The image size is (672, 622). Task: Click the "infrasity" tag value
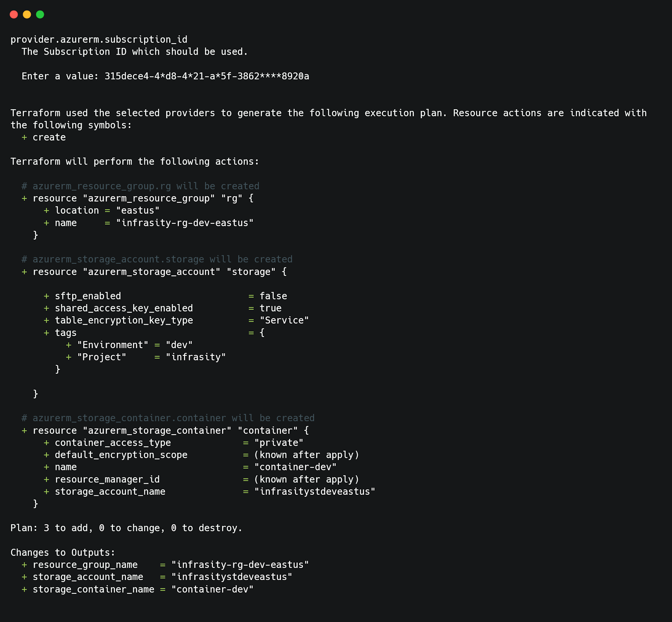coord(196,357)
